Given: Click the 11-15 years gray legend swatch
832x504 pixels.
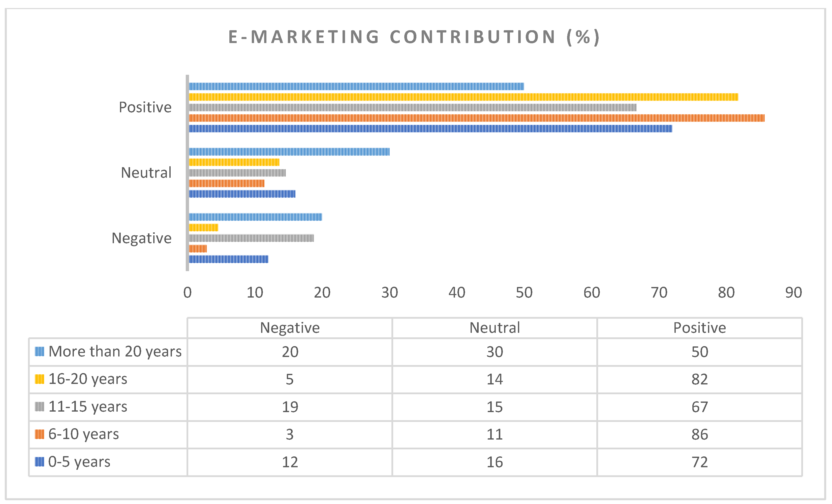Looking at the screenshot, I should point(40,407).
